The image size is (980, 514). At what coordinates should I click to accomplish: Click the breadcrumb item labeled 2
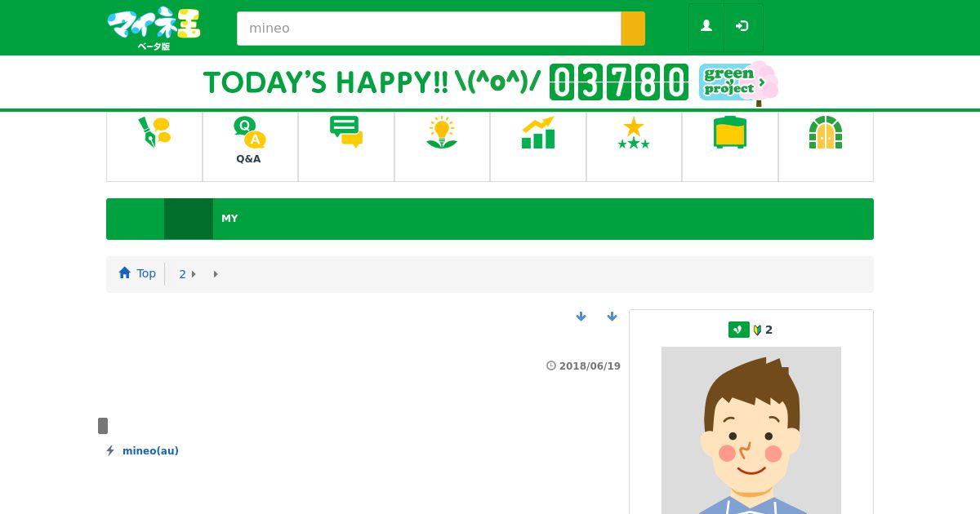point(183,274)
